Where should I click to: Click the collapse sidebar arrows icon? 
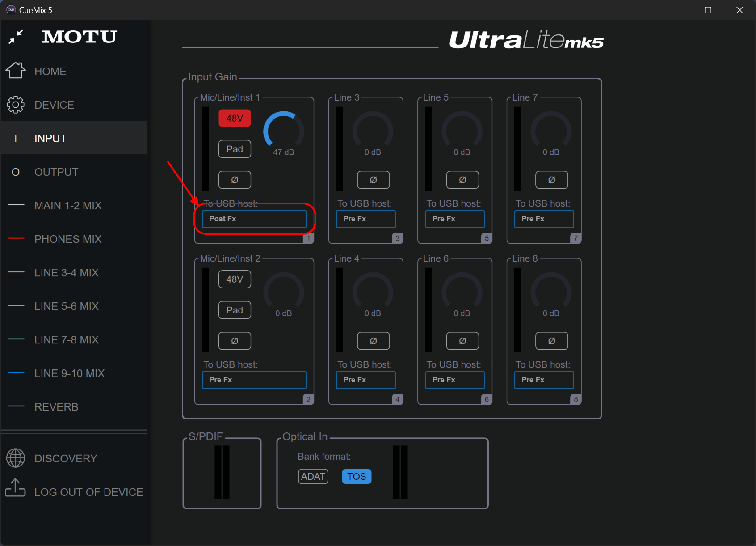[x=16, y=37]
